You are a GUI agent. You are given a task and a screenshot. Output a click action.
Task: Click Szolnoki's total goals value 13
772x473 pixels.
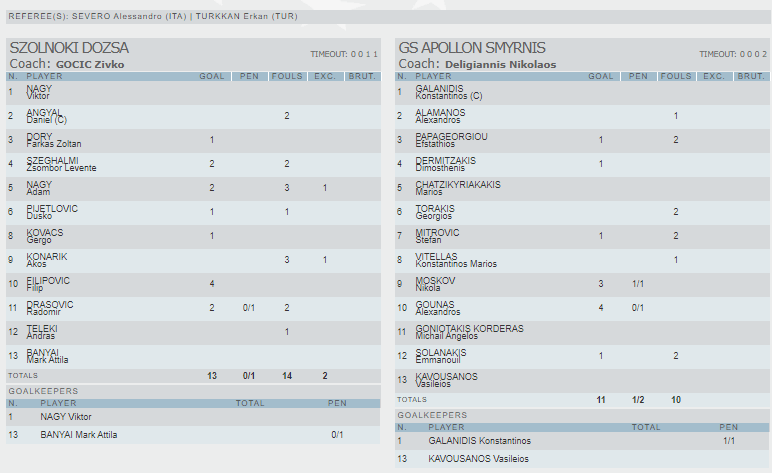pos(212,375)
